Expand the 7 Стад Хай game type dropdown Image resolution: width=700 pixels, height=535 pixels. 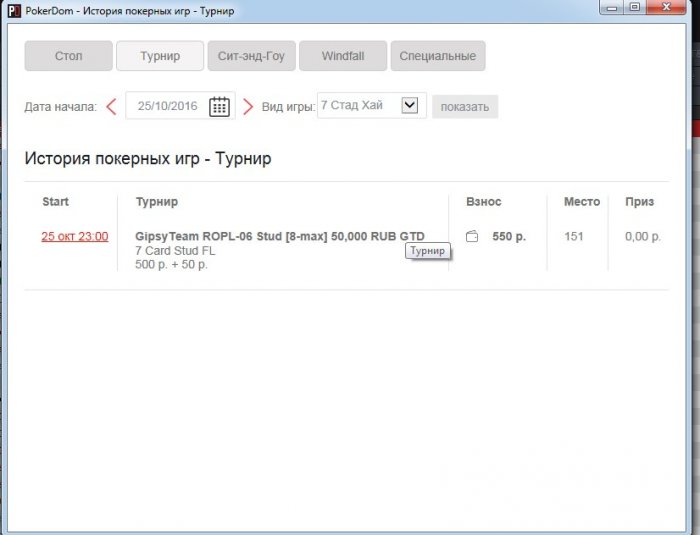[x=409, y=105]
